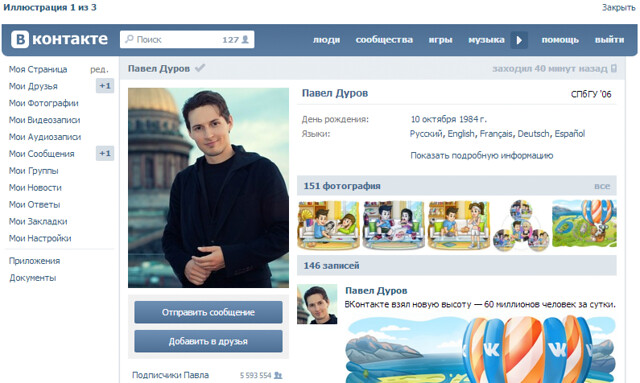
Task: Click 1984 г. year link
Action: point(473,119)
